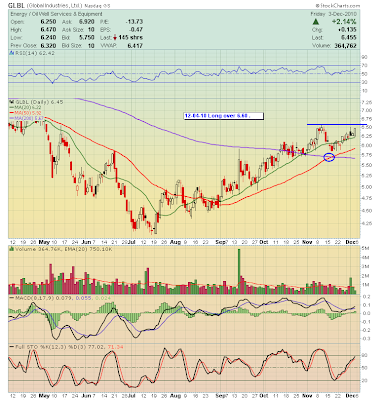Click the Energy / Oil Well Services & Equipment label

56,14
